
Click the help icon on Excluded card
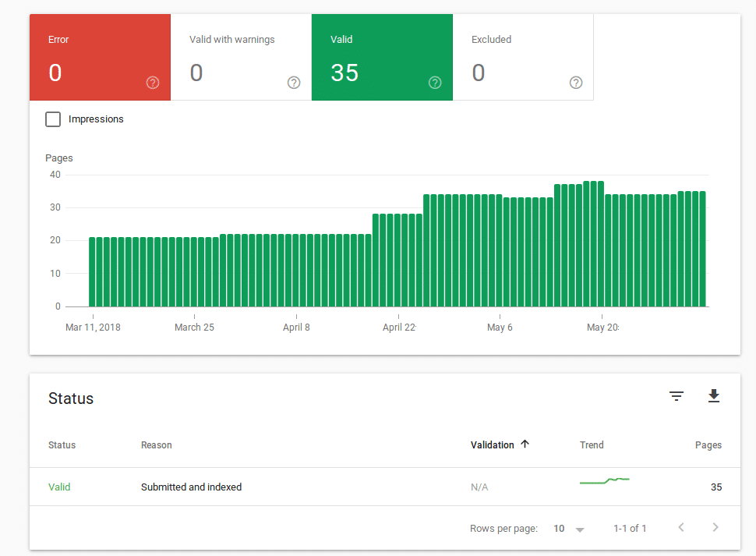click(x=576, y=83)
